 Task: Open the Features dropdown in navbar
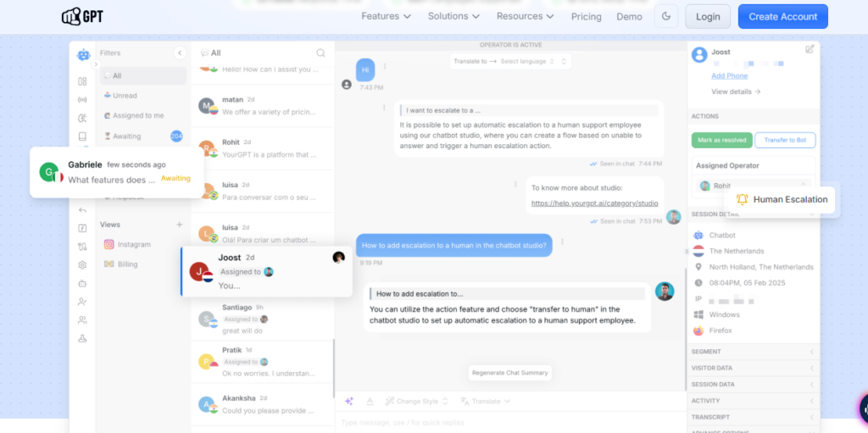tap(386, 16)
